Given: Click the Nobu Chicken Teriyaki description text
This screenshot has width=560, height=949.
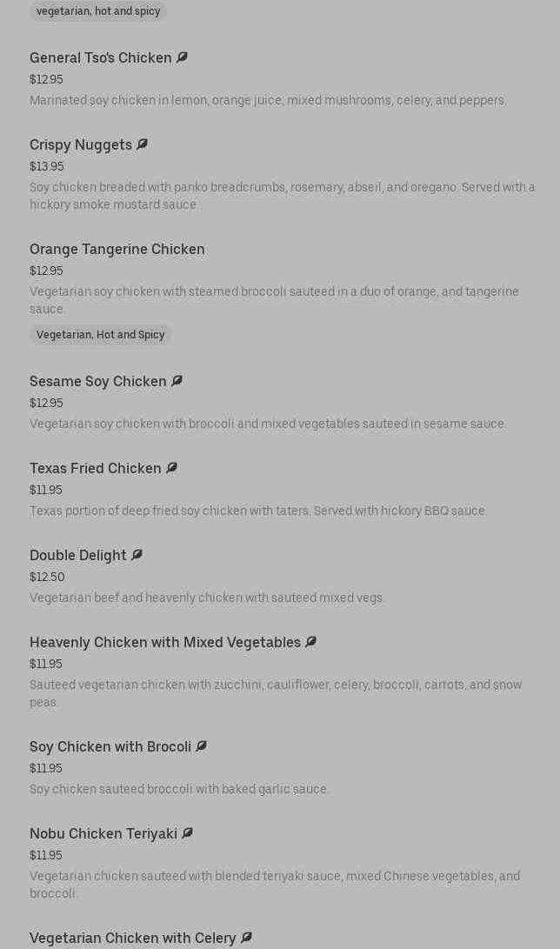Looking at the screenshot, I should [x=275, y=884].
